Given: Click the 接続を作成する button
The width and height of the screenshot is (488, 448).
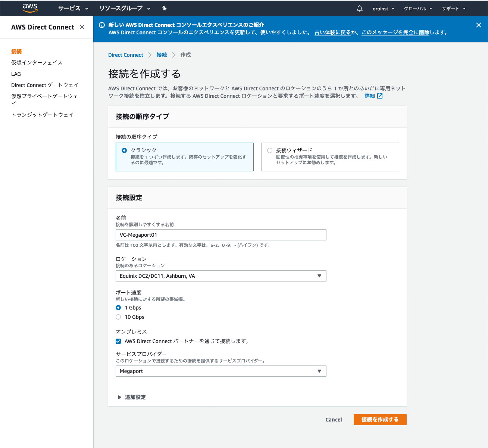Looking at the screenshot, I should (380, 420).
